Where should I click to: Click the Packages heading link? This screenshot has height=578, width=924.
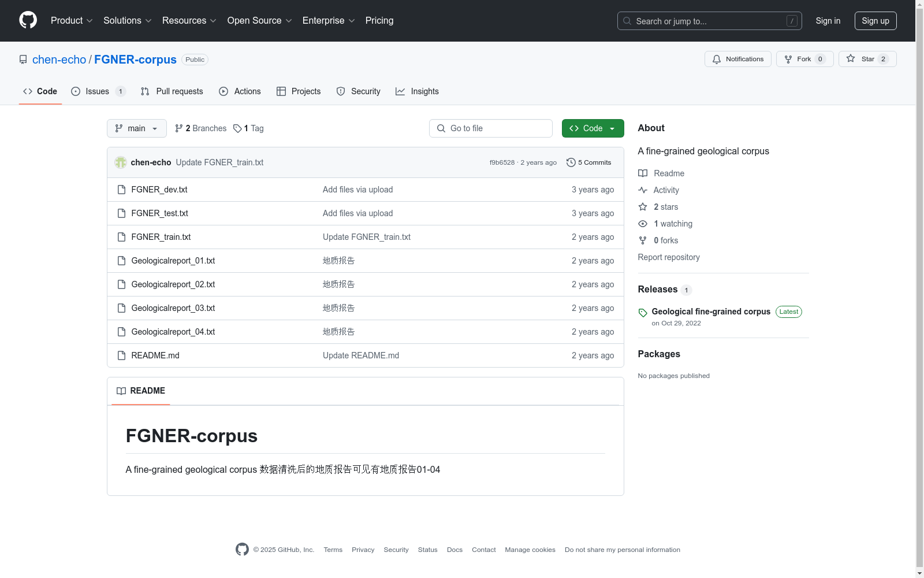click(x=659, y=354)
